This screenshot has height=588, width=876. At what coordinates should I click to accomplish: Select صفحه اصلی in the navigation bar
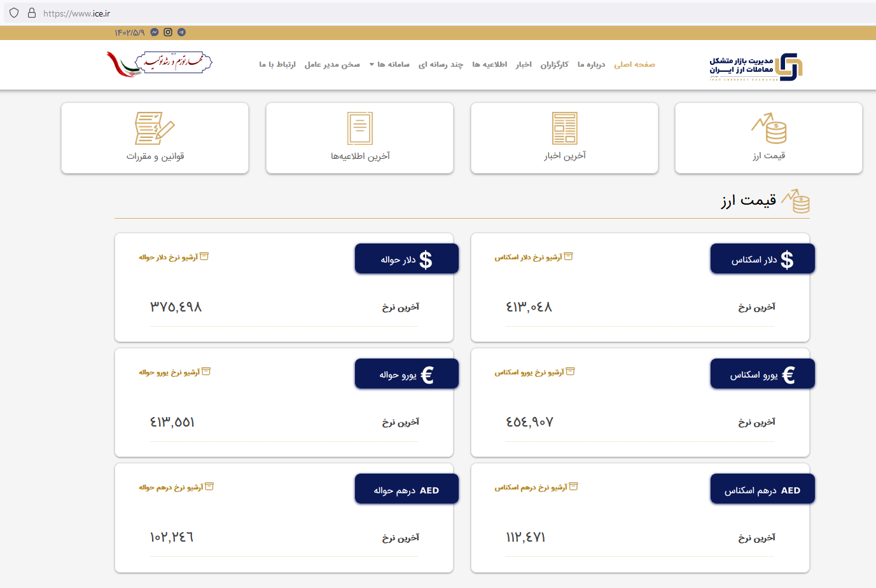point(634,64)
